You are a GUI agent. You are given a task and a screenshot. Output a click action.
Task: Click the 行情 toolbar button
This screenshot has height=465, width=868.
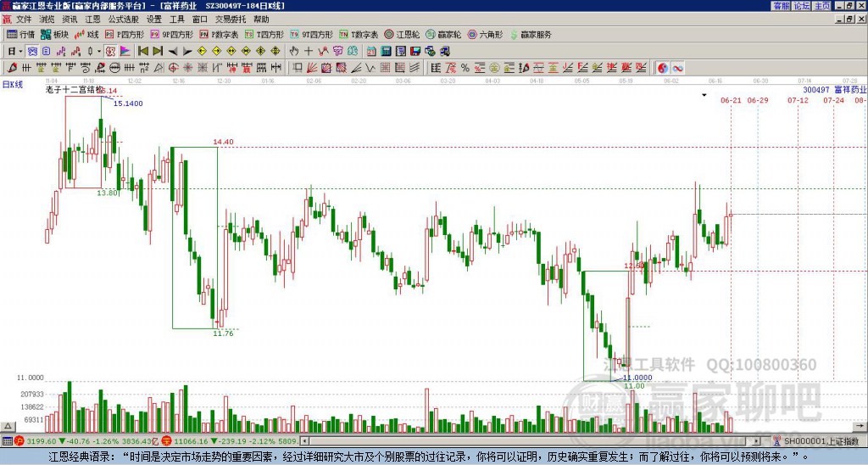[21, 34]
